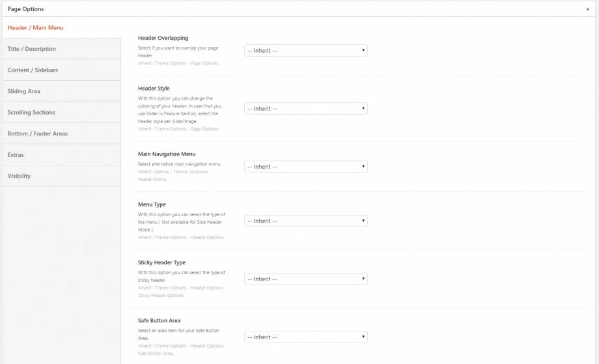The width and height of the screenshot is (599, 364).
Task: Choose a value in Menu Type dropdown
Action: 305,221
